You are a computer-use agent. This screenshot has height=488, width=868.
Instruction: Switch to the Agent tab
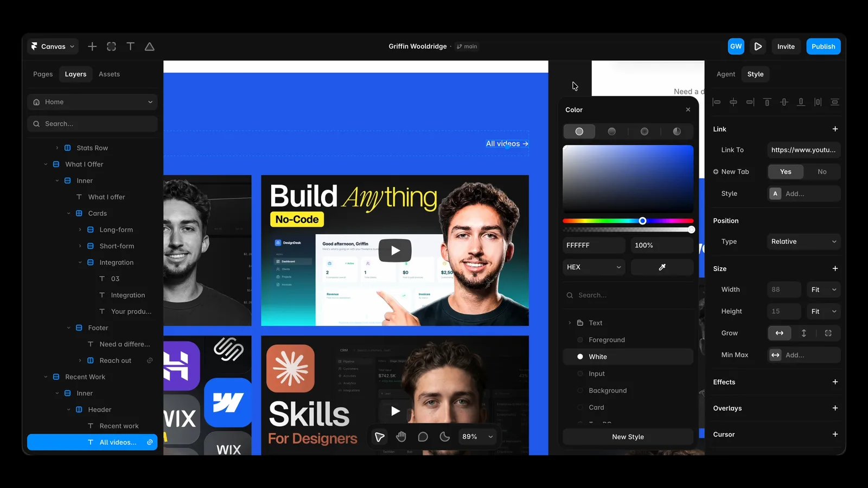726,74
